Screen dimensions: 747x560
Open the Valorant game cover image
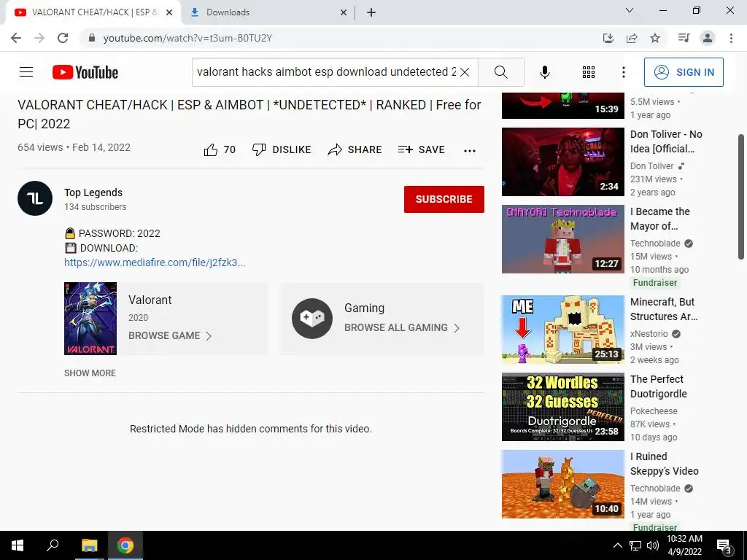point(90,319)
